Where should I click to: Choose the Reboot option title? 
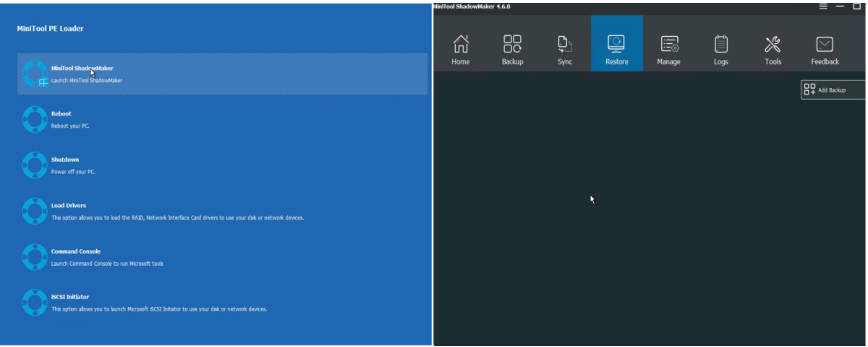(61, 114)
